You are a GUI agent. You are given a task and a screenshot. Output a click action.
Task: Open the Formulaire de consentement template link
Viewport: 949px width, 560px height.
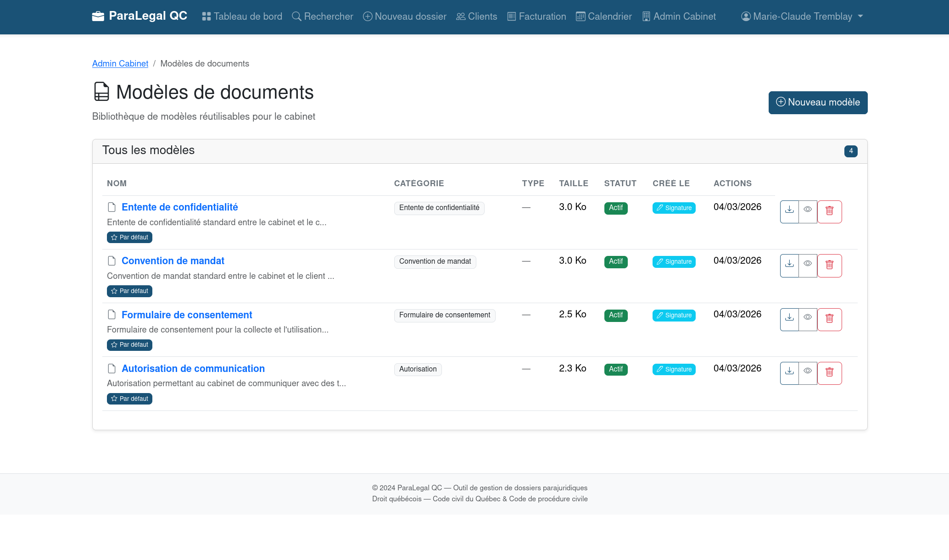pyautogui.click(x=187, y=315)
